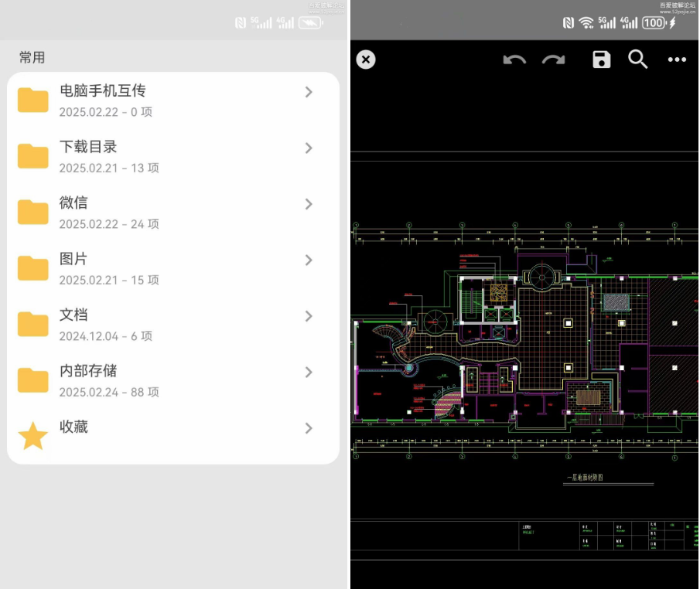Tap the 一层地面材质图 drawing title
This screenshot has width=700, height=589.
click(584, 478)
